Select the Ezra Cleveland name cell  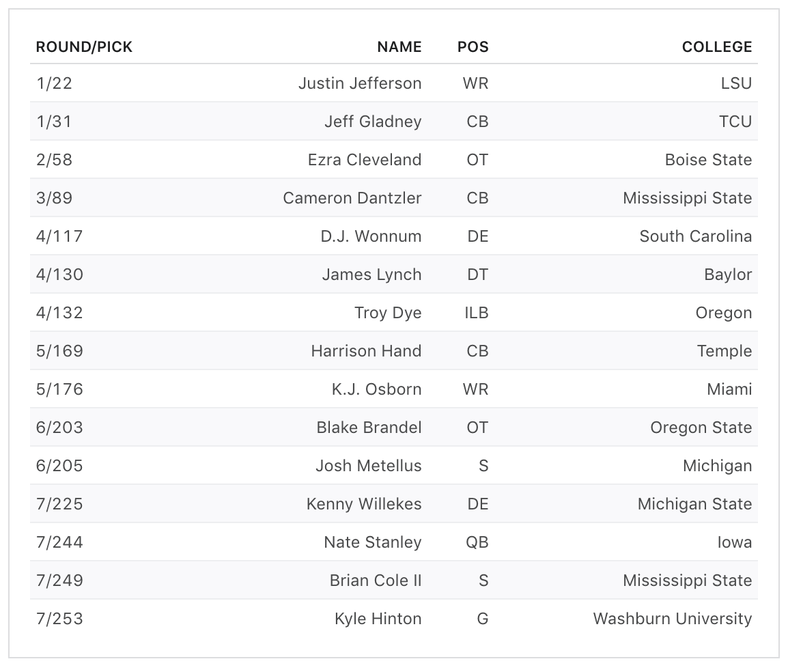[x=365, y=160]
